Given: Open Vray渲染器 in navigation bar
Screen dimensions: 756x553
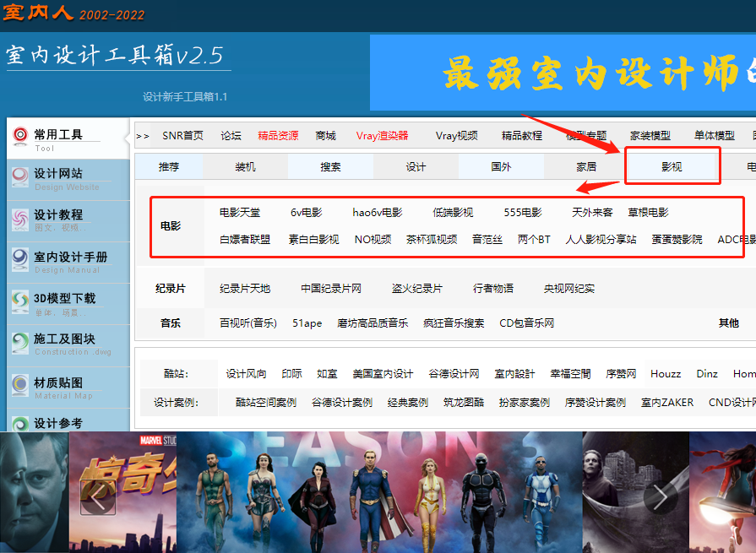Looking at the screenshot, I should click(x=383, y=136).
